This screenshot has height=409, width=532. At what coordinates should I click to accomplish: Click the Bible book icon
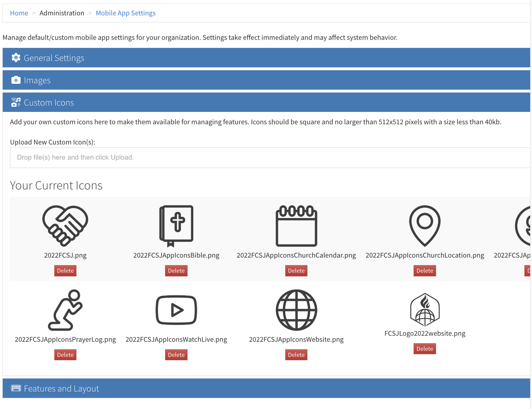point(176,226)
